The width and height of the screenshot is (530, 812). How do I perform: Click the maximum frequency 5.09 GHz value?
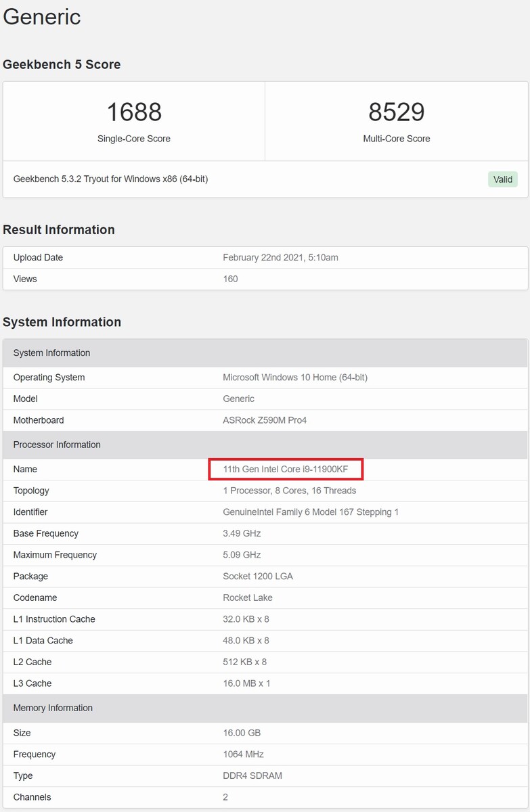(x=242, y=555)
